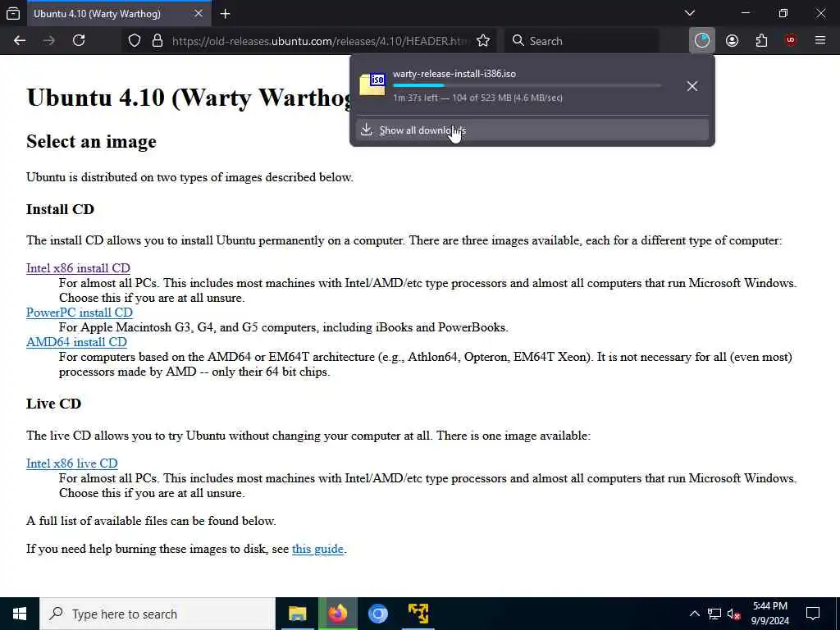Expand the list all tabs chevron
Screen dimensions: 840x630
point(690,13)
